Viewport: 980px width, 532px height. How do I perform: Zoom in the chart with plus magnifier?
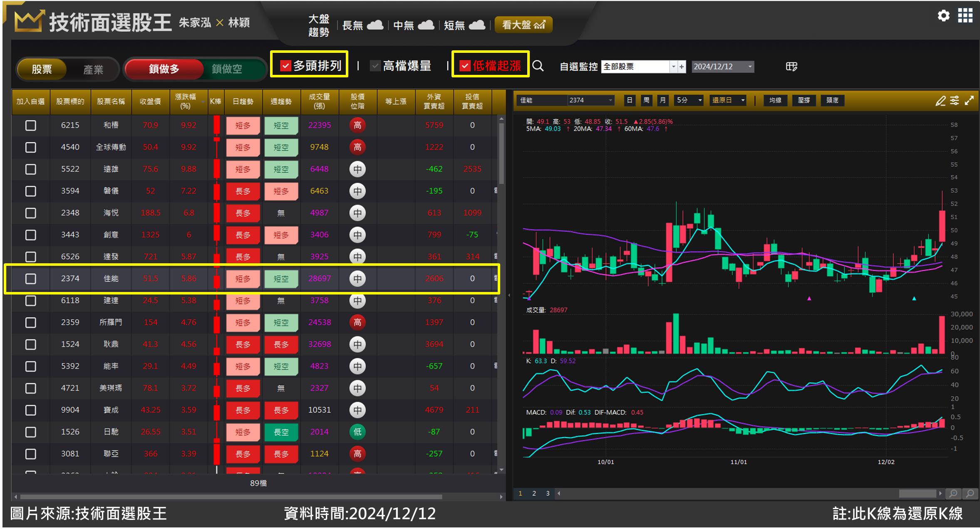(x=953, y=494)
